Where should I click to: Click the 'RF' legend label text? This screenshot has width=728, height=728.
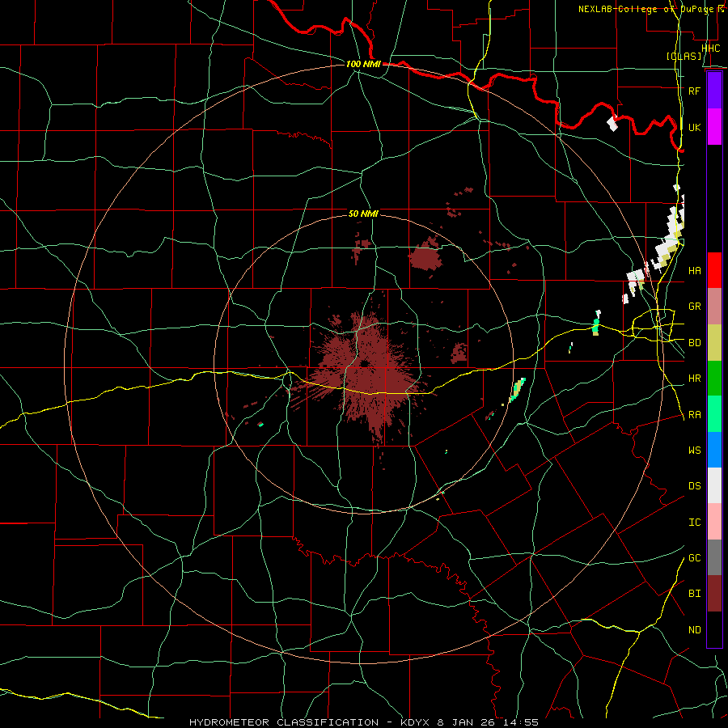click(694, 91)
